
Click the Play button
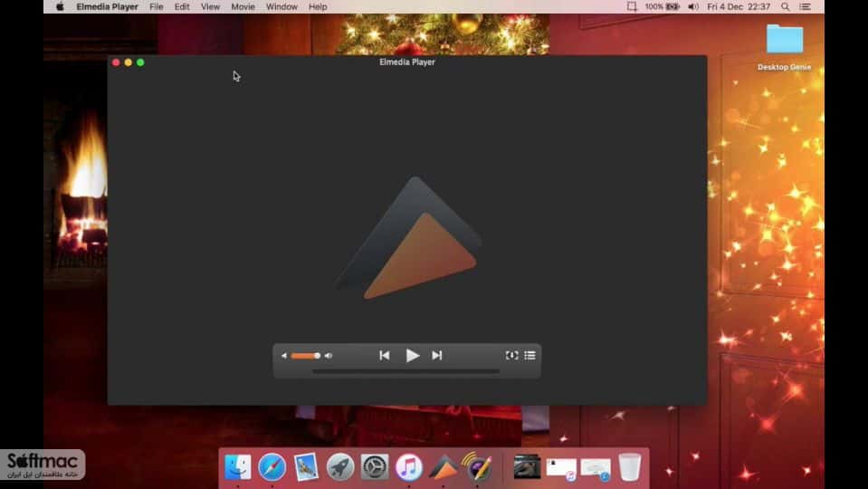(x=412, y=356)
